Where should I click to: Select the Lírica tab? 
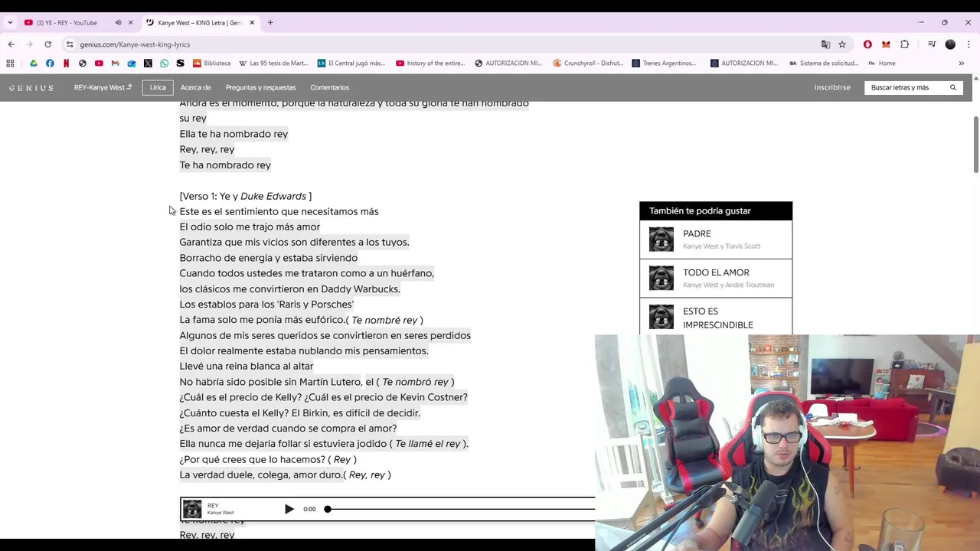point(158,87)
